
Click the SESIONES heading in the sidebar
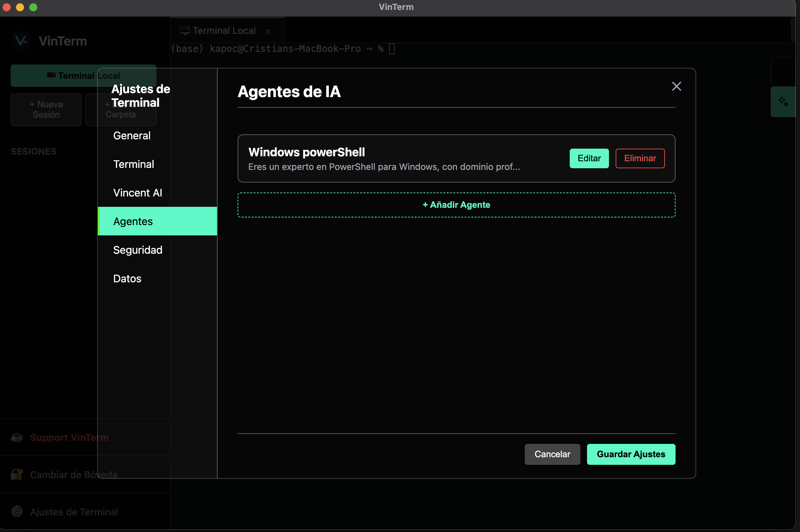(34, 151)
